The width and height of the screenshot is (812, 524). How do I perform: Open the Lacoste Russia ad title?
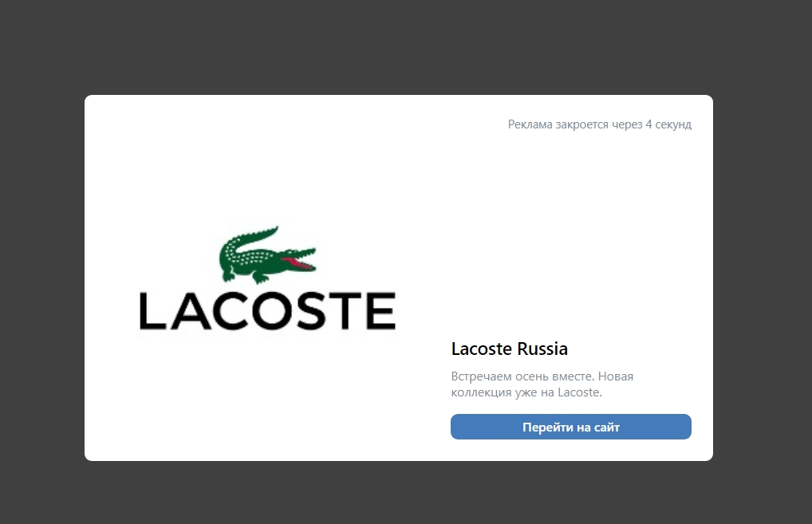pyautogui.click(x=510, y=349)
